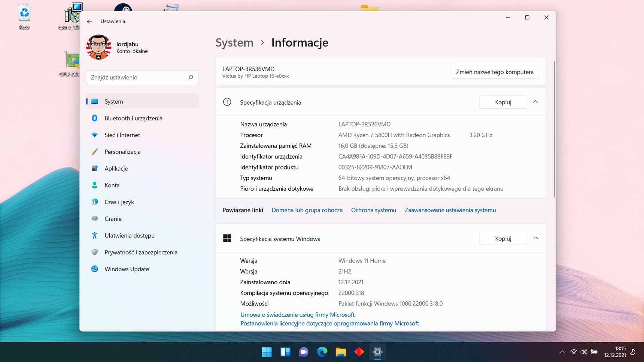The width and height of the screenshot is (644, 362).
Task: Launch Microsoft Edge from the taskbar
Action: [322, 352]
